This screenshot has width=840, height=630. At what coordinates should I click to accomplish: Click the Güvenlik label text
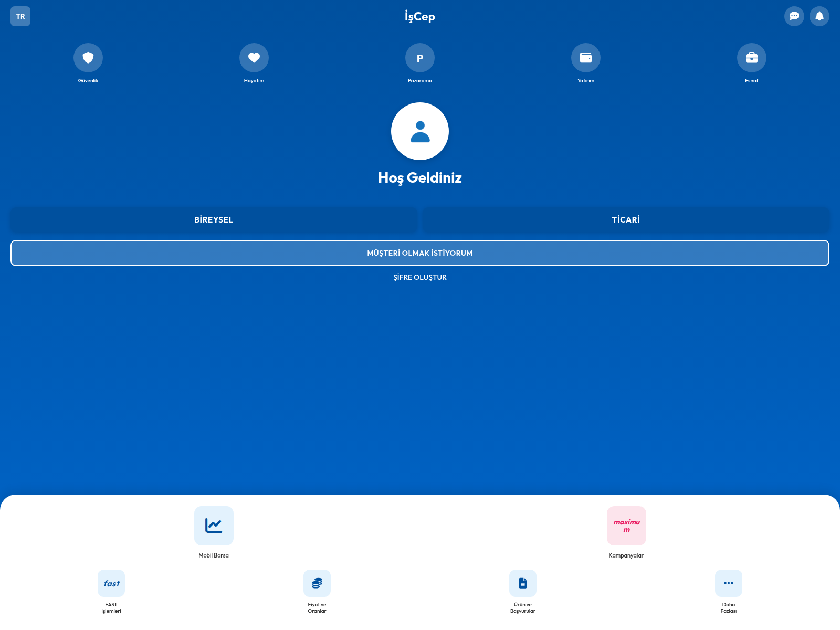(88, 81)
